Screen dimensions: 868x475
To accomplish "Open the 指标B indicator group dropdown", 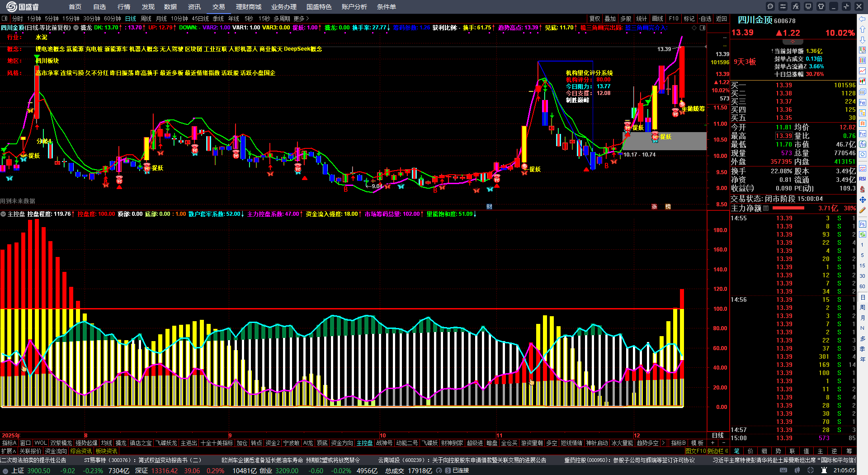I will coord(679,443).
